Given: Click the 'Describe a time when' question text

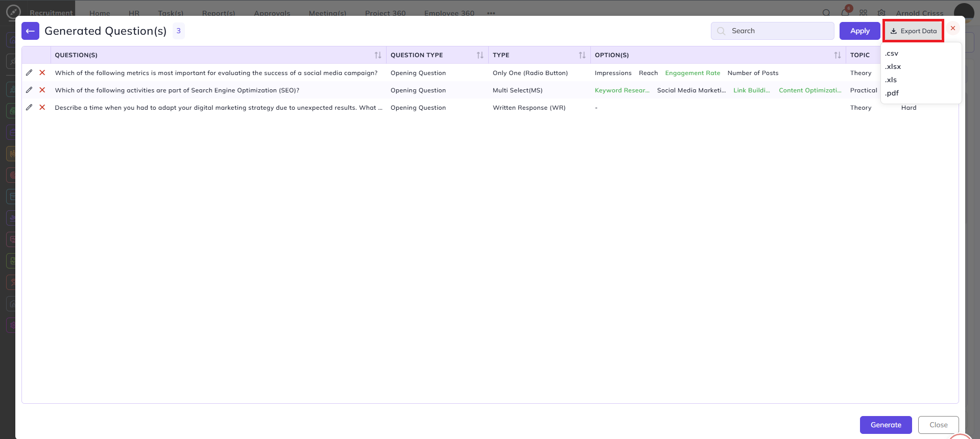Looking at the screenshot, I should [x=219, y=108].
